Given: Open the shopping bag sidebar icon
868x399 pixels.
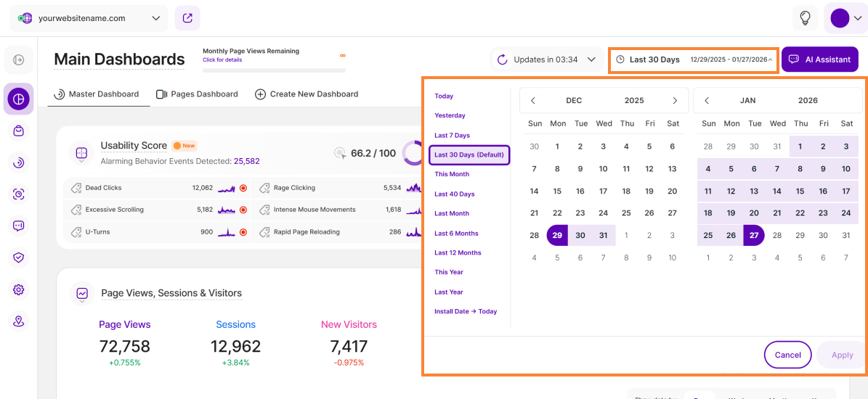Looking at the screenshot, I should point(19,131).
